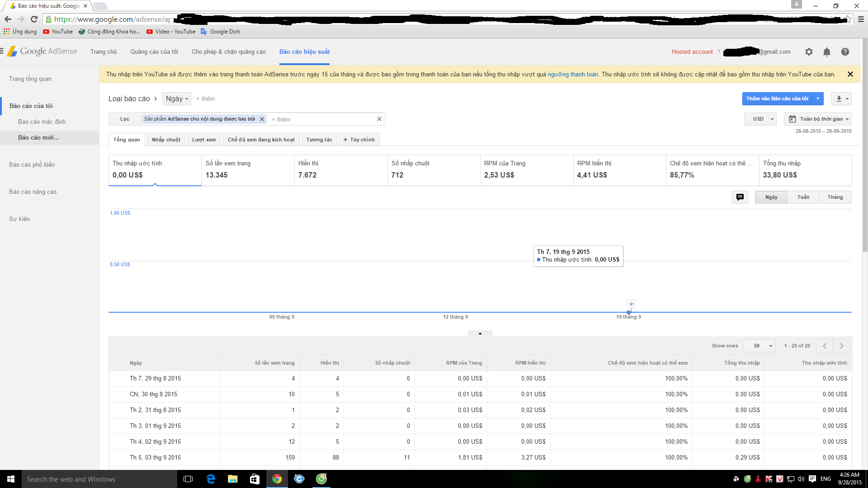Switch to the Nhấp chuột tab

click(166, 140)
